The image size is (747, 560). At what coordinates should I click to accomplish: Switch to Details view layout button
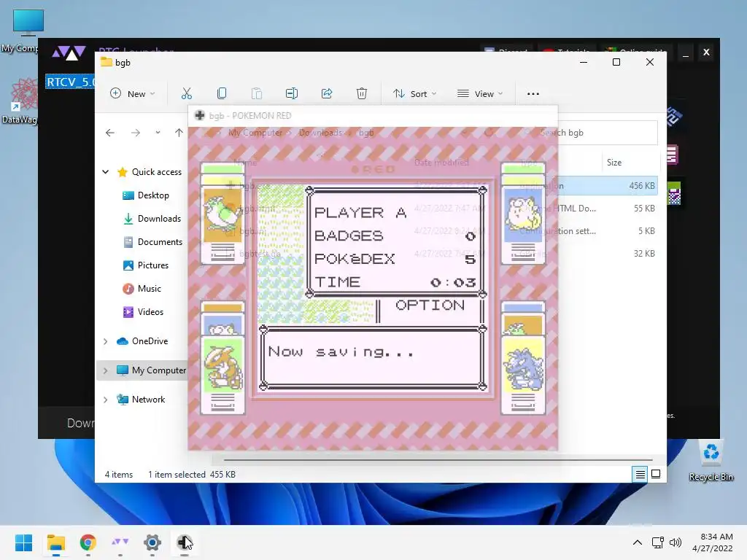pos(640,474)
